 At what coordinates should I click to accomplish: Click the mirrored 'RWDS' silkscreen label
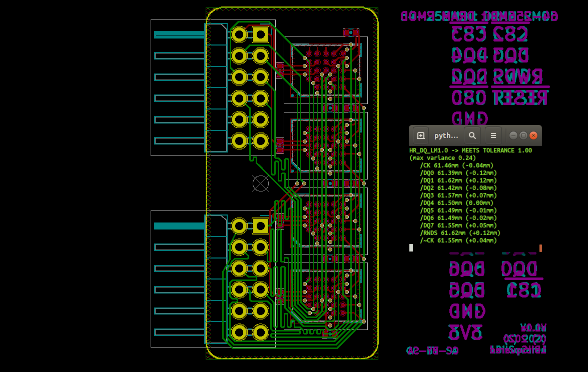[x=517, y=77]
